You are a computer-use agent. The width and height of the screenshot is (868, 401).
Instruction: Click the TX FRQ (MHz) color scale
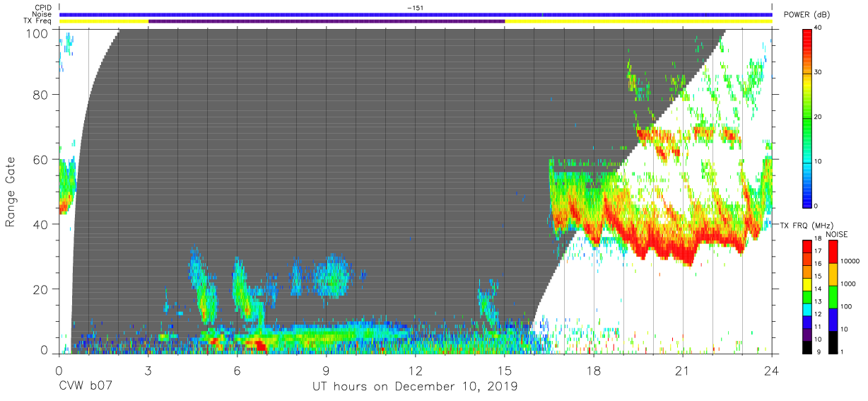[807, 296]
